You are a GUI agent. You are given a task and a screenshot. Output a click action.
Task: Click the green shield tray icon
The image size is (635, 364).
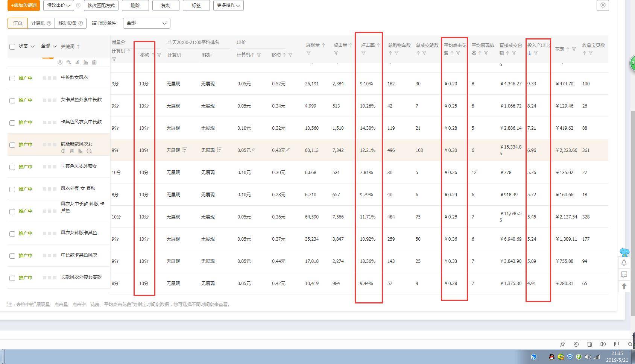tap(579, 357)
